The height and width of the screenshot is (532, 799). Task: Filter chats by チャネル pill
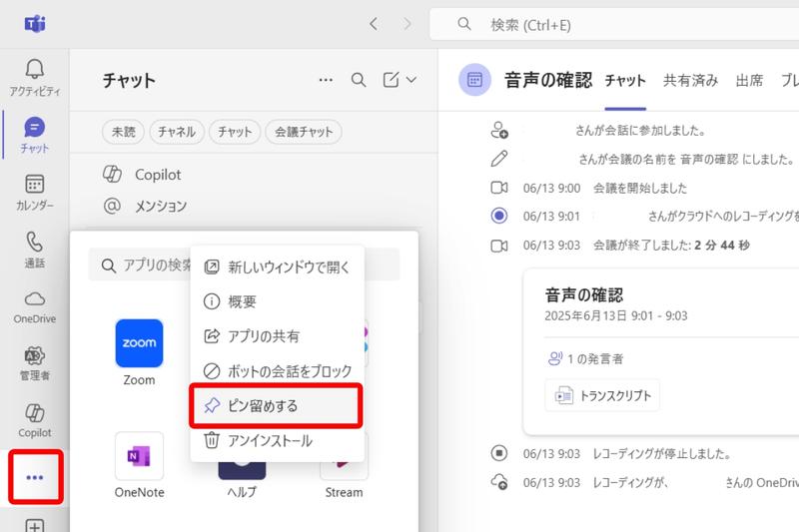177,132
